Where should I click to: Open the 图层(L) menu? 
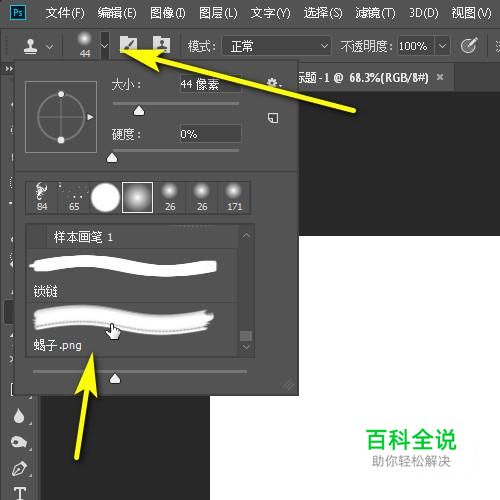(218, 13)
